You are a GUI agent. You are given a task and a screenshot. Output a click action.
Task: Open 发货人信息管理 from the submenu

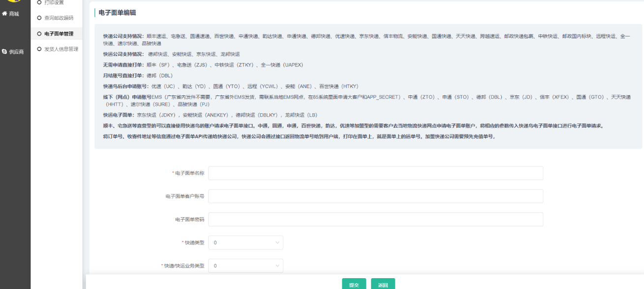click(61, 49)
